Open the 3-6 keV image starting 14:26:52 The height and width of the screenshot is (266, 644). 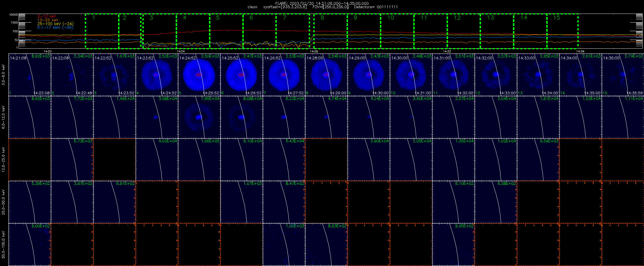(284, 75)
